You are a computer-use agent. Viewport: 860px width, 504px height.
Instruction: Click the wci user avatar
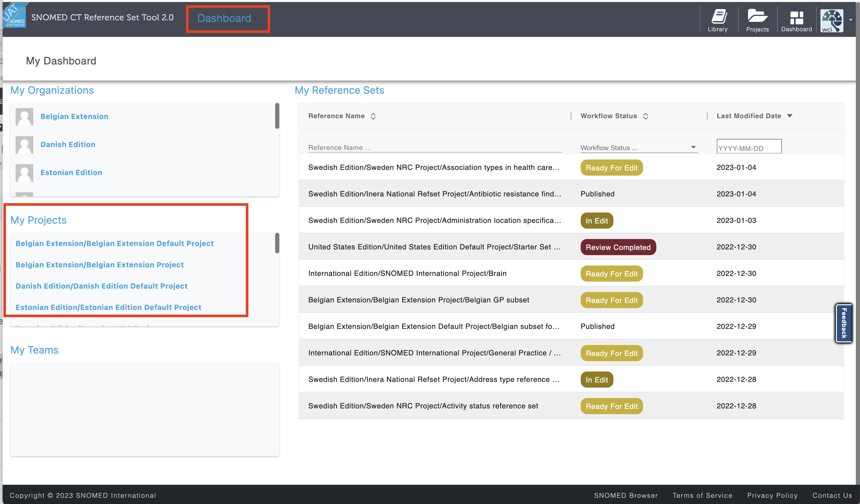832,21
